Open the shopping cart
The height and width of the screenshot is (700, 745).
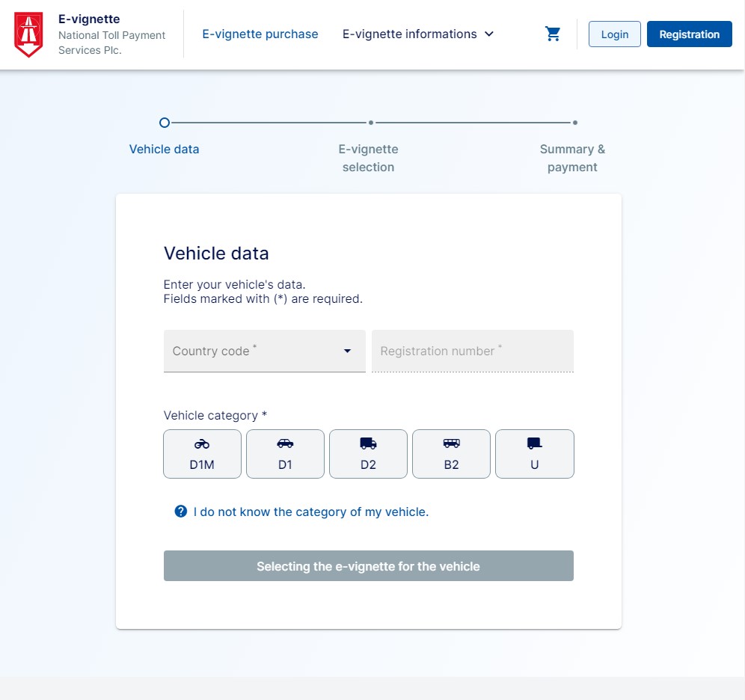pyautogui.click(x=553, y=34)
